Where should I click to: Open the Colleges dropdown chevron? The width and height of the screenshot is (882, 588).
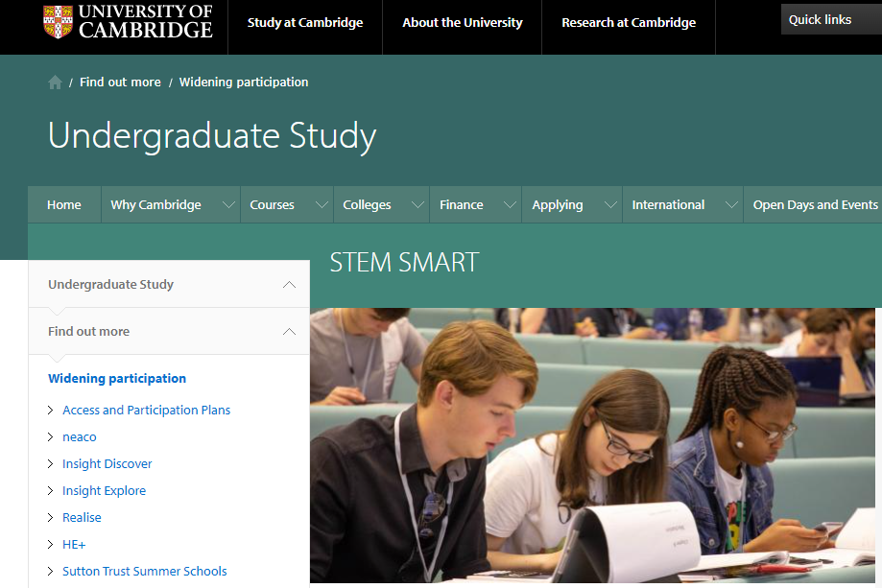[x=417, y=205]
